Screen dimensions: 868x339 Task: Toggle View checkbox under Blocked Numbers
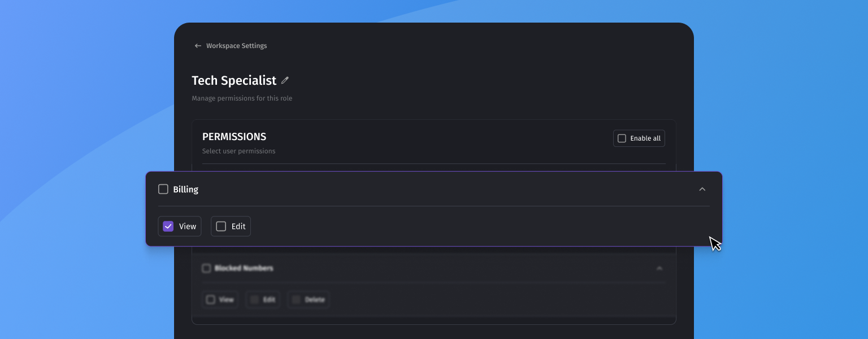click(x=211, y=299)
